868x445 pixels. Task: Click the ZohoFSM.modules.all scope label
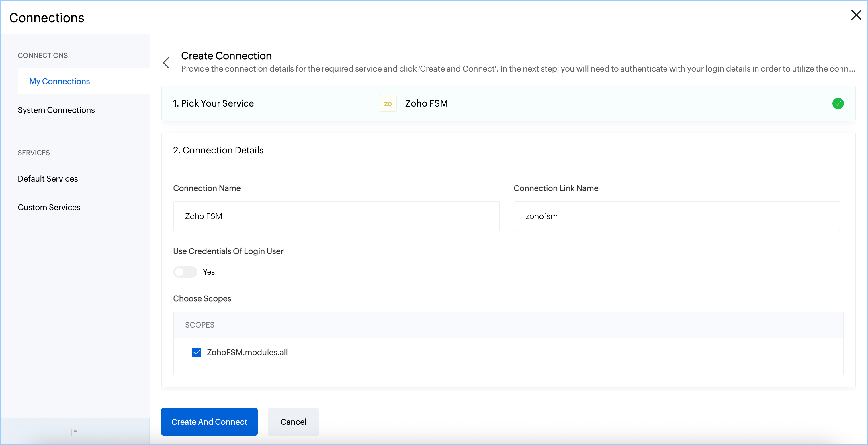point(247,352)
